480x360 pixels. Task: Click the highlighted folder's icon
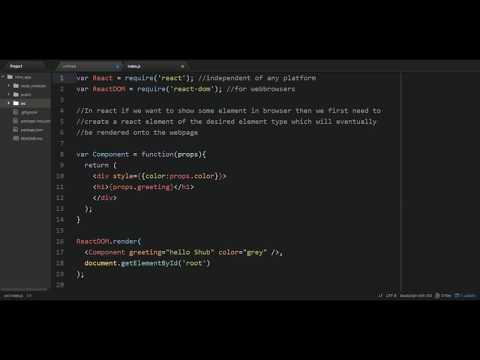click(16, 103)
